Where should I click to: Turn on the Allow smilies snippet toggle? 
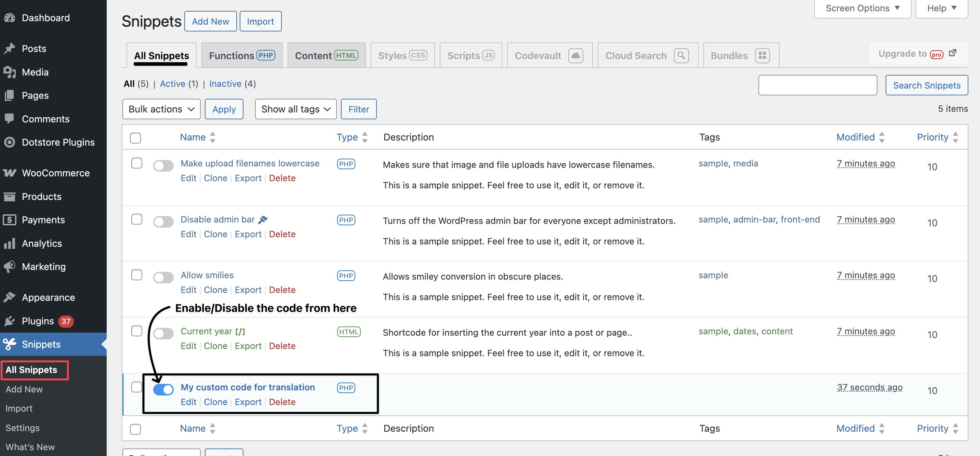[x=163, y=277]
